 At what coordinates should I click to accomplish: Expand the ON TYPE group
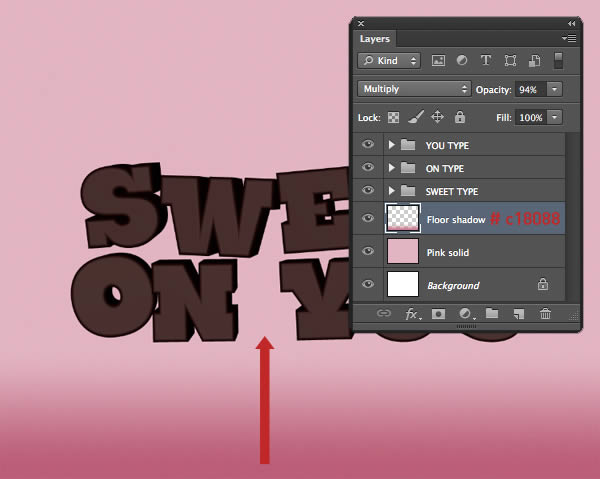point(391,168)
